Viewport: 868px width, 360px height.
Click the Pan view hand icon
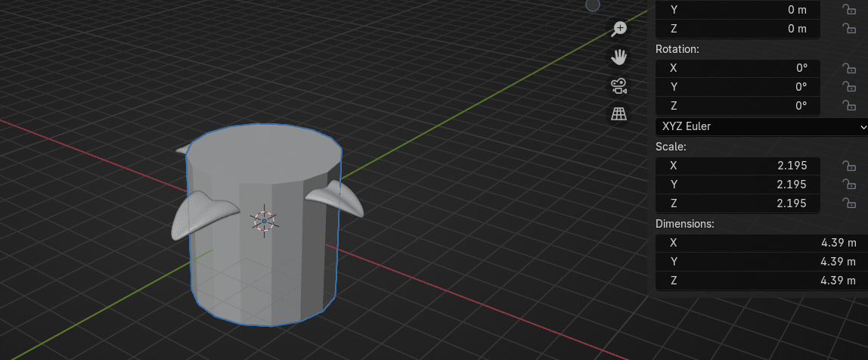tap(619, 57)
